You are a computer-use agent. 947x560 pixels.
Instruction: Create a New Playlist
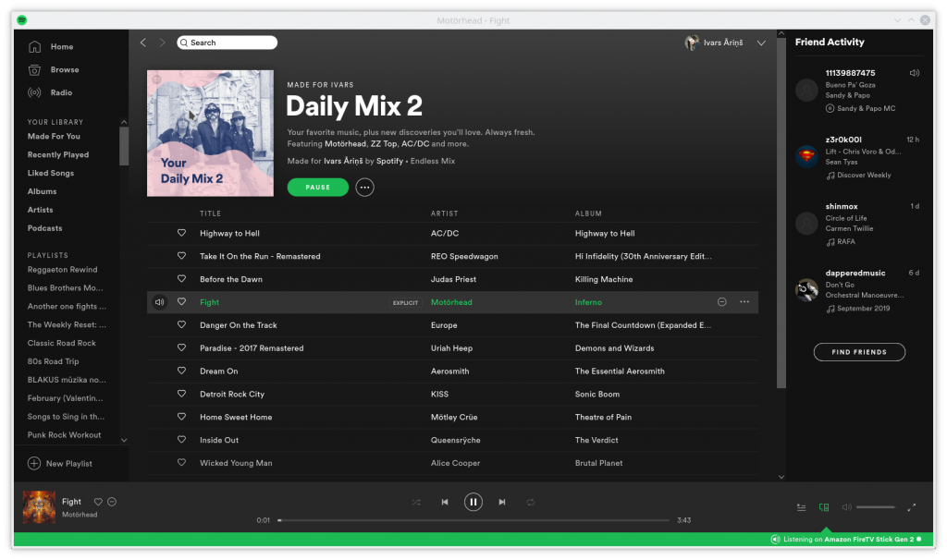(60, 464)
